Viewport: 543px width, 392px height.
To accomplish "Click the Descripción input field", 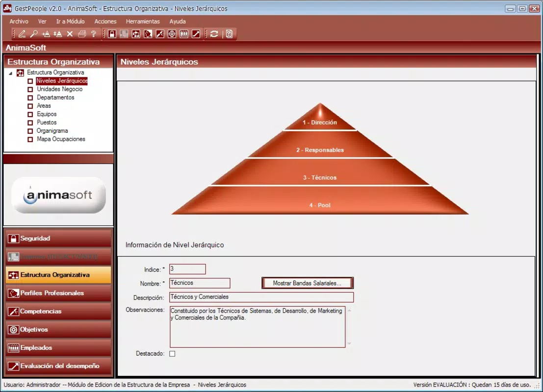I will click(261, 297).
